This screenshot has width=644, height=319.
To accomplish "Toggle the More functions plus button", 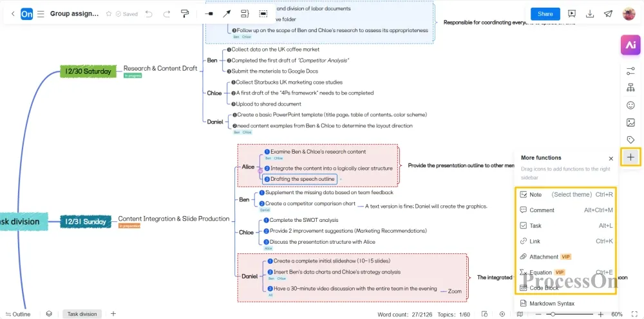I will click(630, 157).
